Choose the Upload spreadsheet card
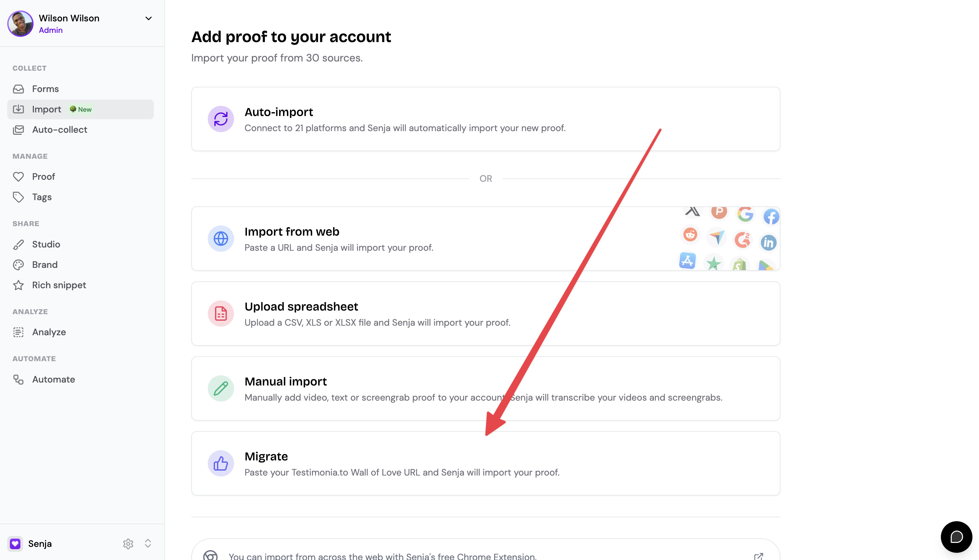This screenshot has height=560, width=979. [486, 314]
